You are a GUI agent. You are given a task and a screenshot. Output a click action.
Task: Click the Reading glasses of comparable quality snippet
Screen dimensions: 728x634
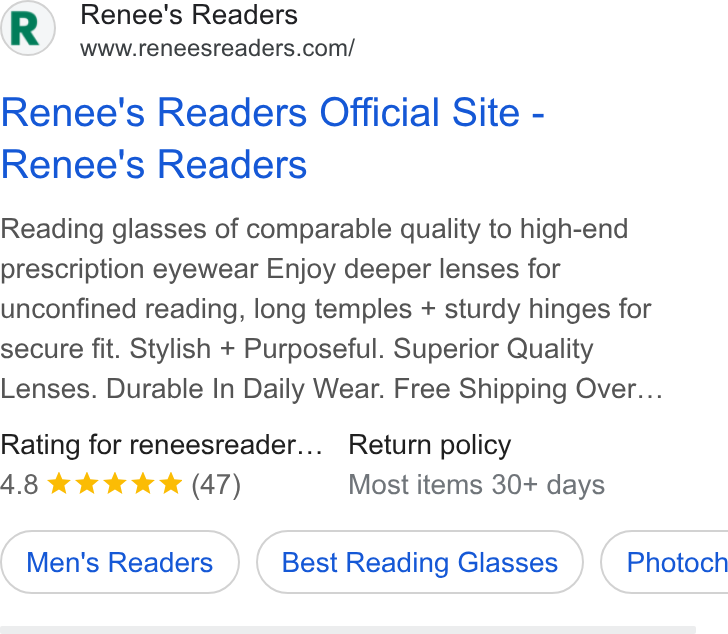332,308
